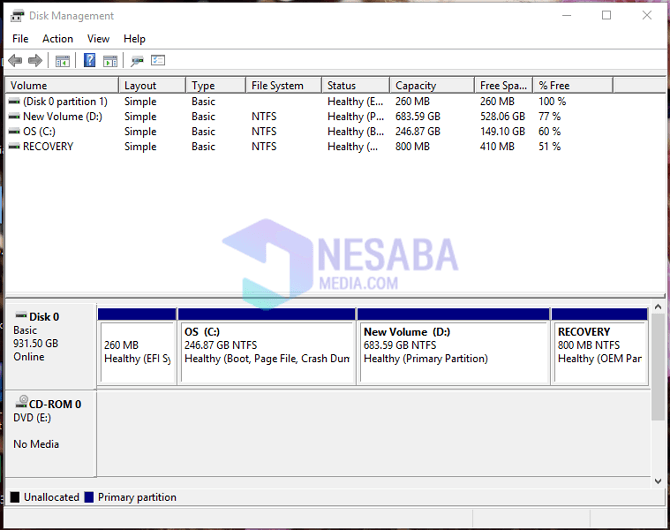Click the Back arrow toolbar icon
The height and width of the screenshot is (530, 670).
[x=15, y=61]
